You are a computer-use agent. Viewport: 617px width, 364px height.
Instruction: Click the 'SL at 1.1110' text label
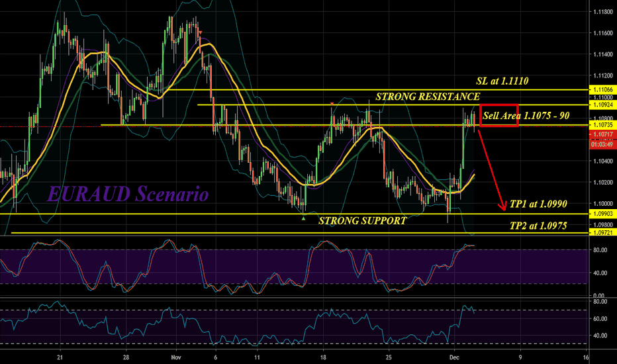point(503,81)
